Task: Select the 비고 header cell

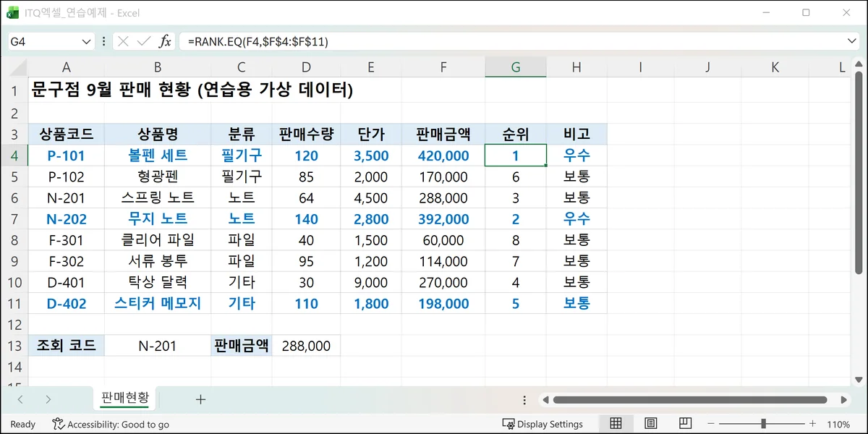Action: pyautogui.click(x=576, y=134)
